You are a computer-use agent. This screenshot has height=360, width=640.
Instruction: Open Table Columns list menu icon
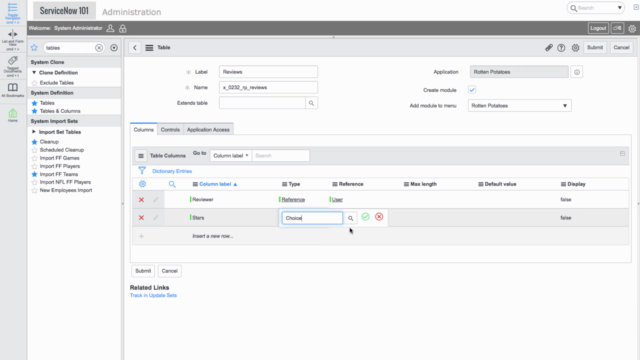tap(141, 156)
